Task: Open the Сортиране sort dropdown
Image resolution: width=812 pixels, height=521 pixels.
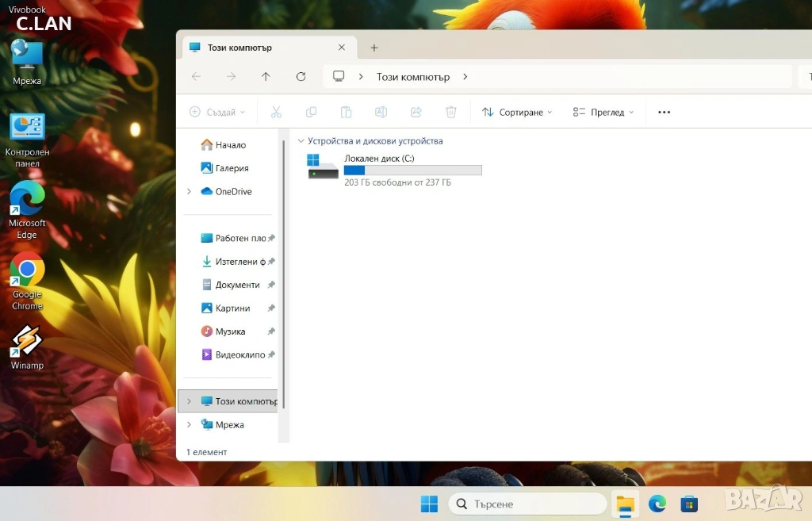Action: pos(517,113)
